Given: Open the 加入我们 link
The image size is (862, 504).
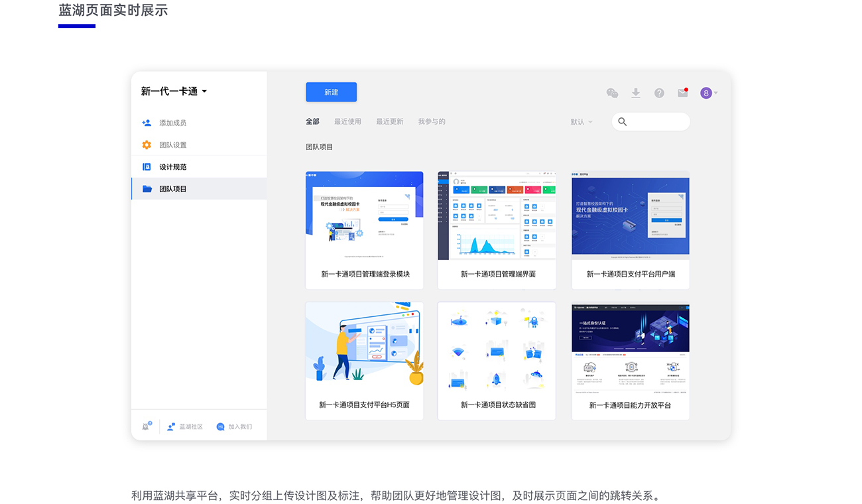Looking at the screenshot, I should click(x=240, y=426).
